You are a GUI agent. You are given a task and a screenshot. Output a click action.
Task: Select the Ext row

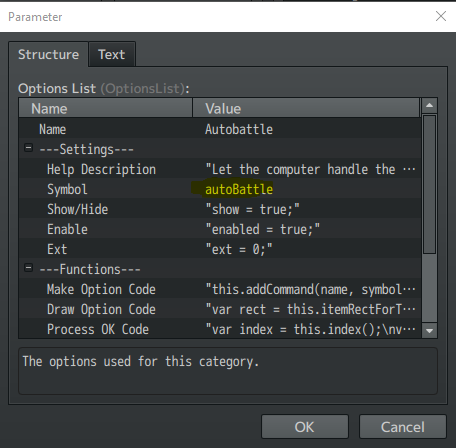coord(220,249)
